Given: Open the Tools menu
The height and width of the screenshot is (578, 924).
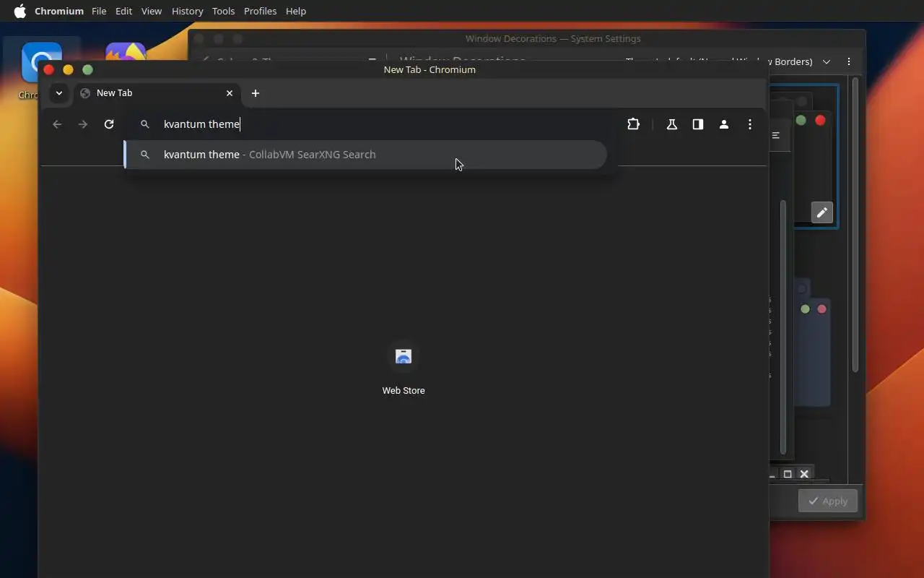Looking at the screenshot, I should pos(224,11).
